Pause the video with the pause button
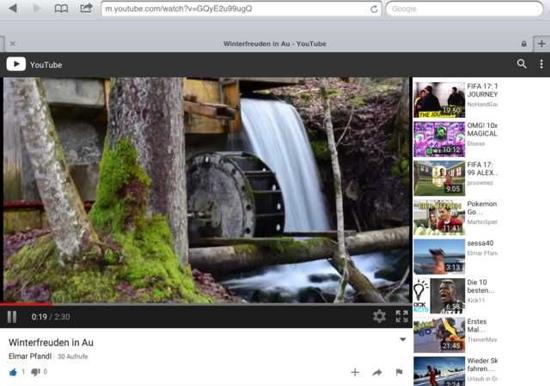The height and width of the screenshot is (386, 550). [x=12, y=317]
